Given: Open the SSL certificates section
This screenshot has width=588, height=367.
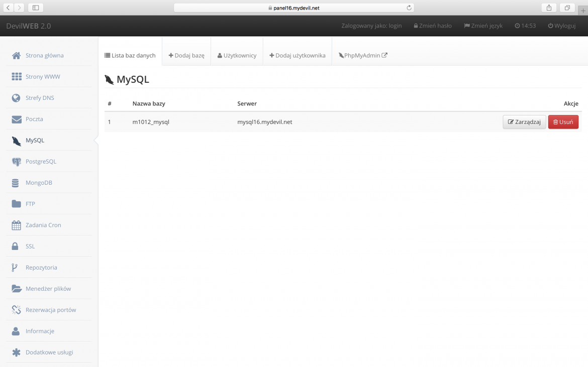Looking at the screenshot, I should pyautogui.click(x=30, y=246).
